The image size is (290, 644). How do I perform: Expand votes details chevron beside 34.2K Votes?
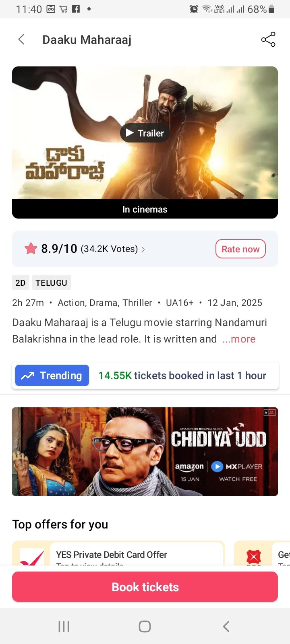coord(143,249)
